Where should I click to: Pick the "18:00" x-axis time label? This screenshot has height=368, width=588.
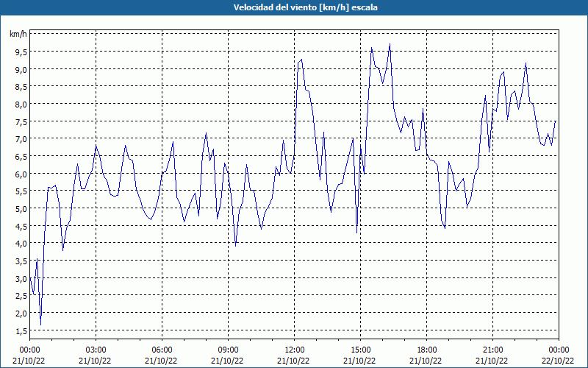(x=426, y=350)
